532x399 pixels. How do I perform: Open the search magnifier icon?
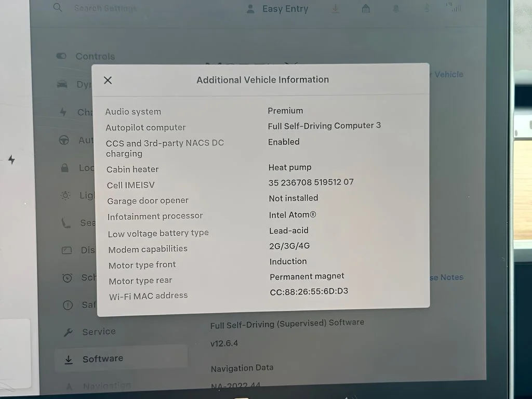click(x=58, y=7)
